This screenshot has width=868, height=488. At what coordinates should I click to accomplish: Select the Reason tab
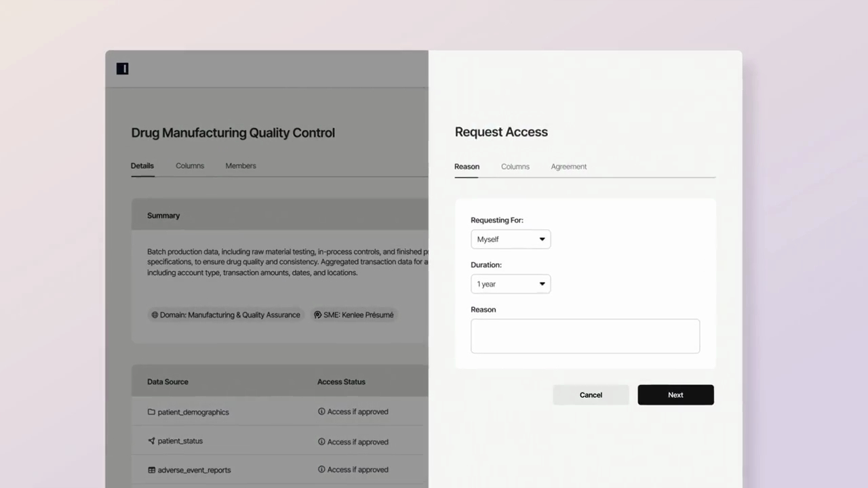point(467,167)
